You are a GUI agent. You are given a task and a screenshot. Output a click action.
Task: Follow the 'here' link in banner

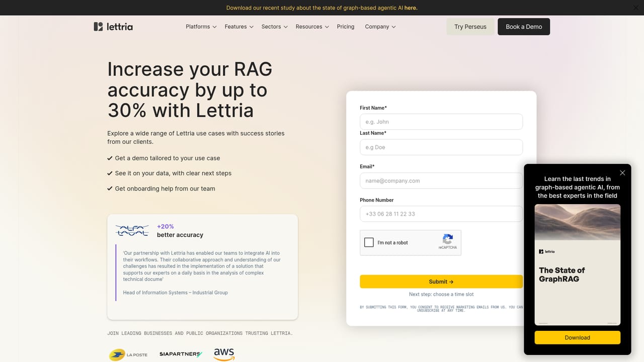tap(410, 8)
